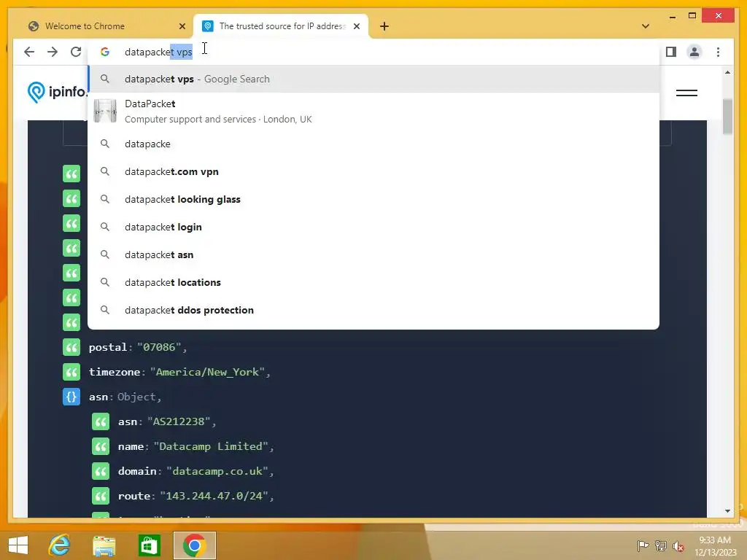
Task: Open the tab search chevron
Action: pyautogui.click(x=645, y=26)
